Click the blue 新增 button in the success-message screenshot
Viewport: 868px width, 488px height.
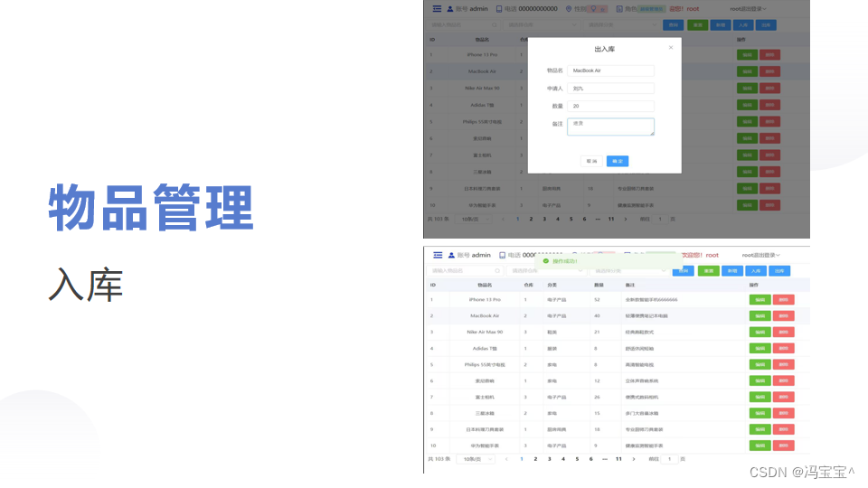pyautogui.click(x=732, y=270)
